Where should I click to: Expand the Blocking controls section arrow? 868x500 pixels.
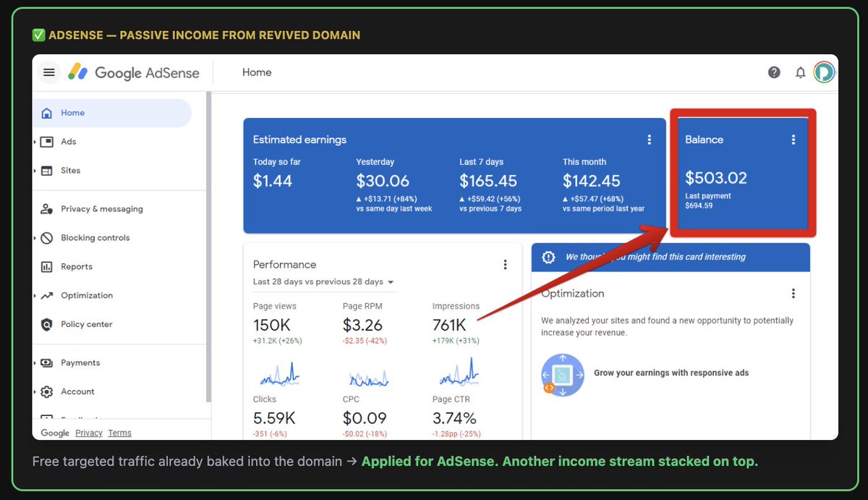[x=35, y=238]
